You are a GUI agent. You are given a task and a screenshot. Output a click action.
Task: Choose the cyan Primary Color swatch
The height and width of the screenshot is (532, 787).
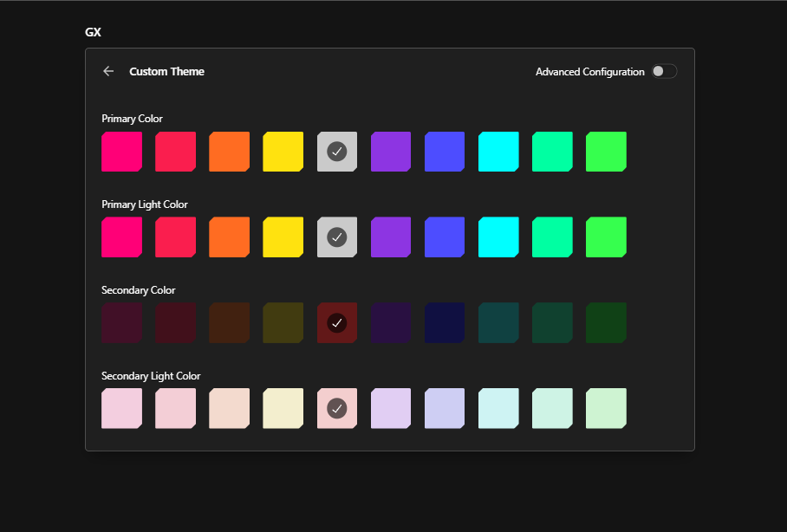point(498,152)
